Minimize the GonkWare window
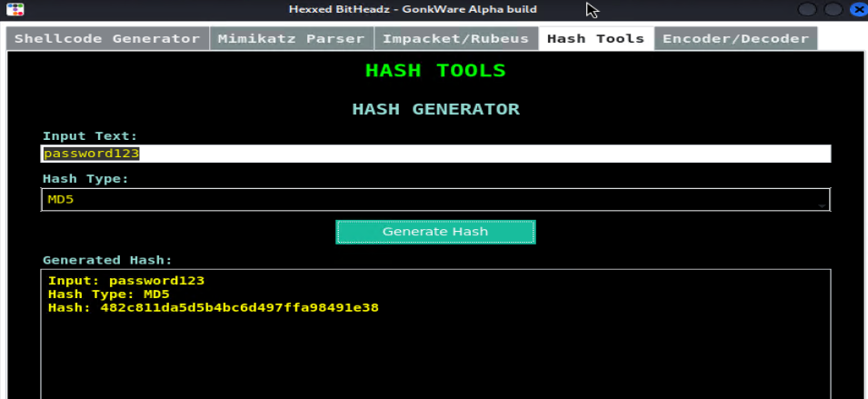This screenshot has width=868, height=399. pyautogui.click(x=808, y=10)
